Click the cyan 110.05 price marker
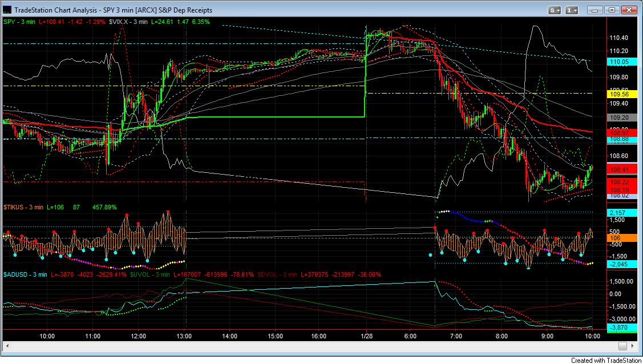Viewport: 643px width, 364px height. pyautogui.click(x=622, y=62)
